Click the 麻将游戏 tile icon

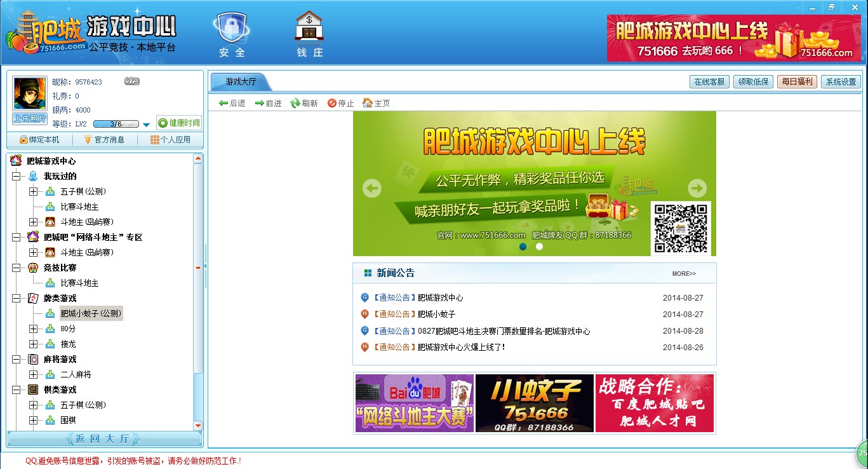click(x=33, y=359)
